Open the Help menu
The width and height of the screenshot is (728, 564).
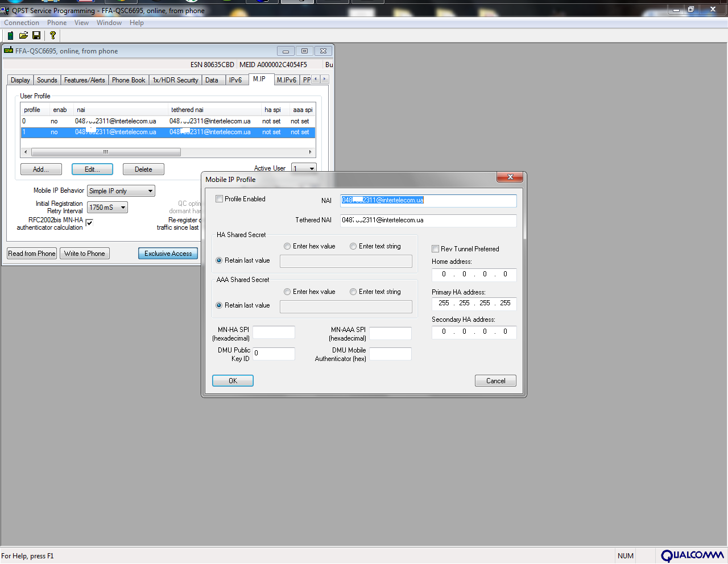[x=136, y=23]
